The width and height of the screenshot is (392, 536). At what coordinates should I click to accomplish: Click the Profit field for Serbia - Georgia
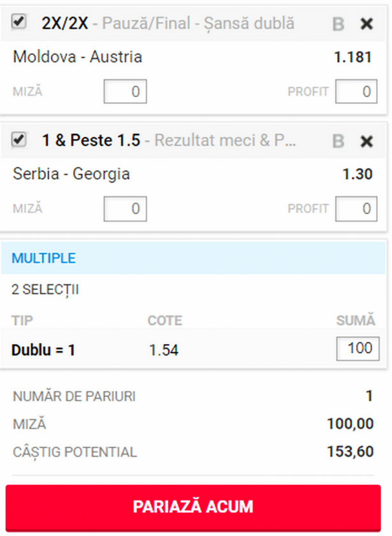click(356, 208)
